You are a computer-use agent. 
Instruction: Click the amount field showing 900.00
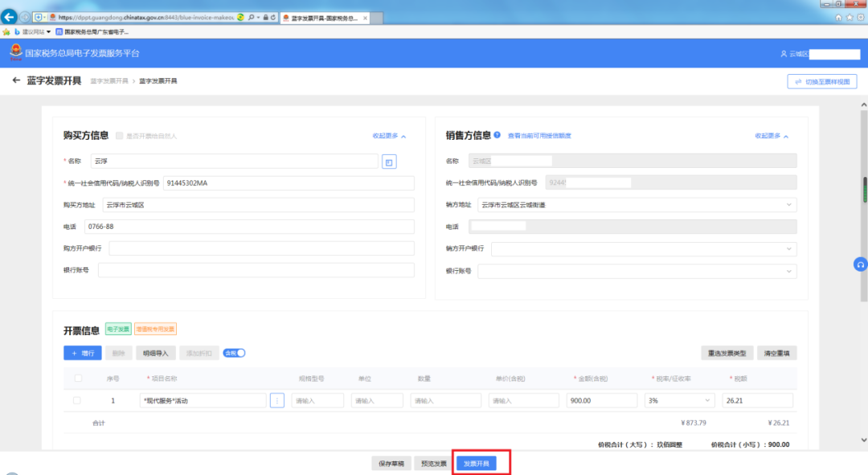tap(602, 400)
